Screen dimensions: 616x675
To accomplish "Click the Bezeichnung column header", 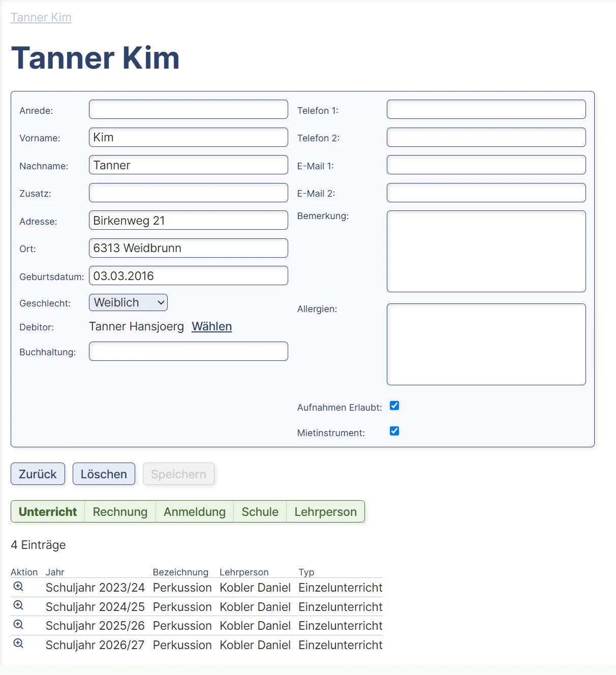I will 180,572.
